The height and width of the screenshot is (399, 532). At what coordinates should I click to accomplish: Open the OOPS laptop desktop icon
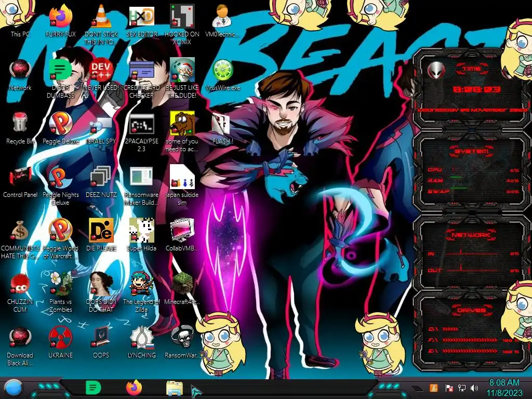click(x=101, y=342)
